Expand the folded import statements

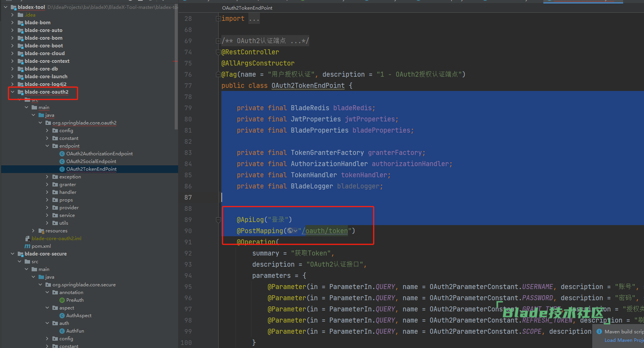pyautogui.click(x=218, y=18)
